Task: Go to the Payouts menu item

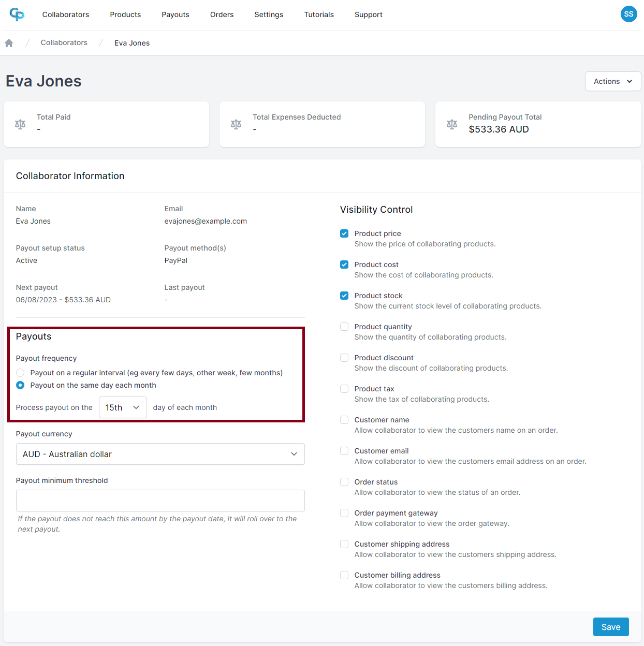Action: pyautogui.click(x=175, y=14)
